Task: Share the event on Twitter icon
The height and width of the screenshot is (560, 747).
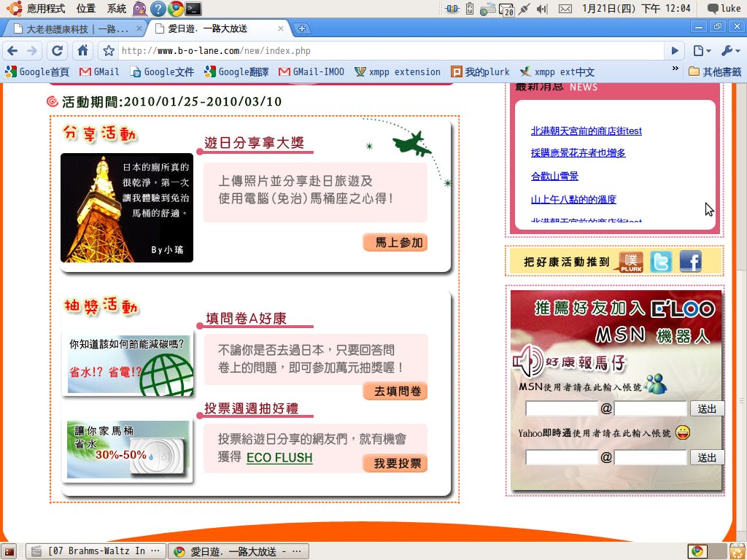Action: tap(661, 262)
